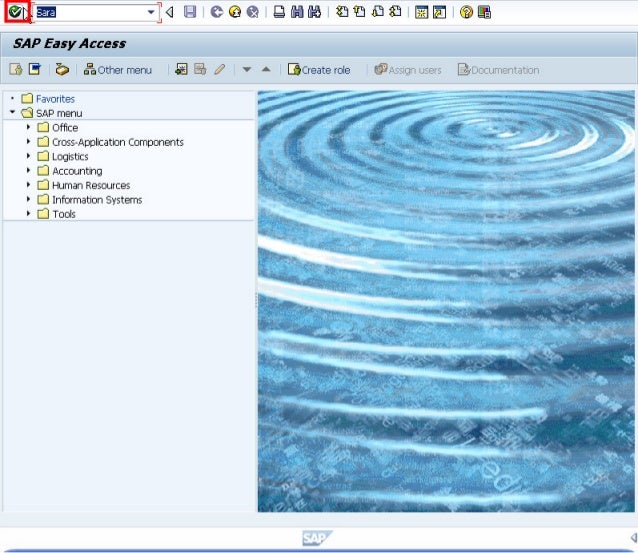Click the green Enter checkmark icon
This screenshot has height=553, width=638.
tap(15, 12)
